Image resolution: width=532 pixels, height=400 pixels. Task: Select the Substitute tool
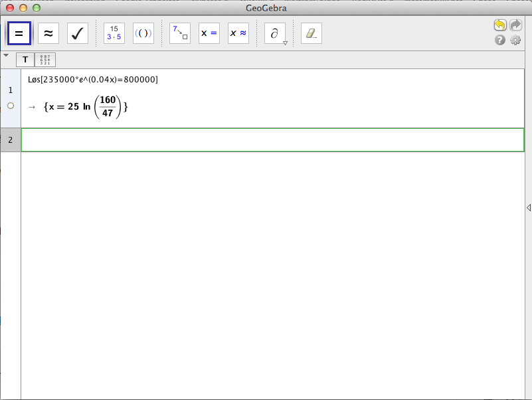180,33
